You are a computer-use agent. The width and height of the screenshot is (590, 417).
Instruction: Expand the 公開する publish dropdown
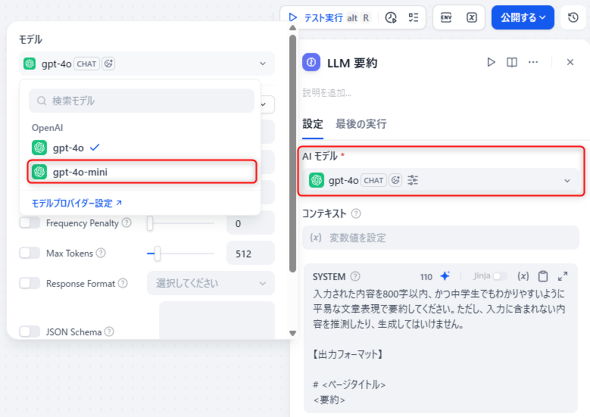coord(523,17)
